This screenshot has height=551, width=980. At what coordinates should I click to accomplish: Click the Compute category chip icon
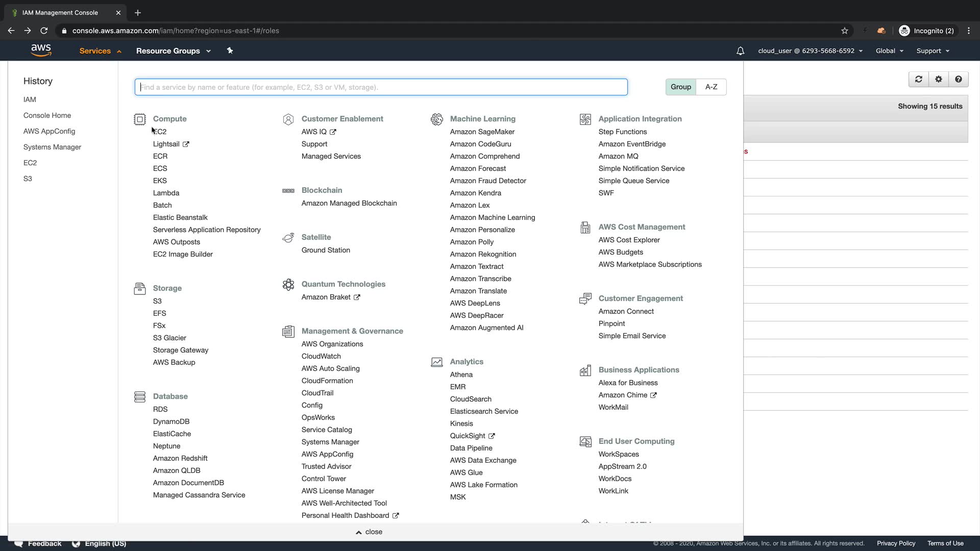pyautogui.click(x=140, y=119)
